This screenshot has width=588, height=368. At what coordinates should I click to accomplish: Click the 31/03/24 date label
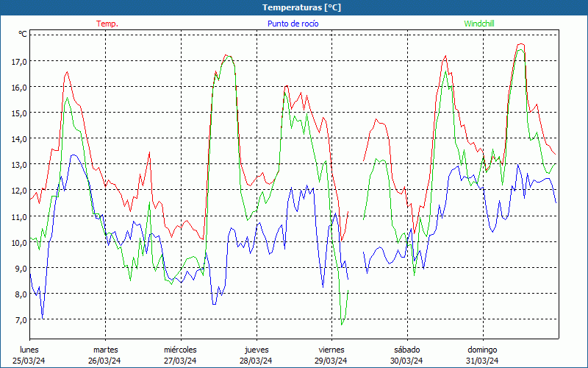(x=482, y=361)
